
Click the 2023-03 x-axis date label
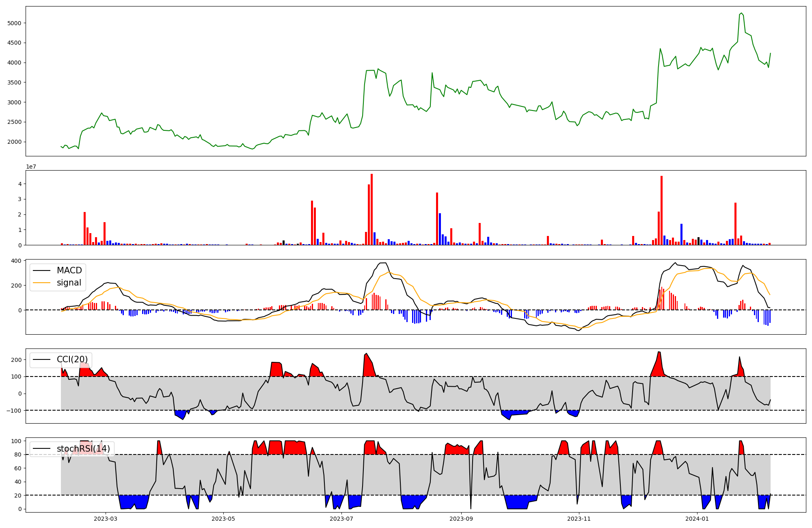[x=106, y=519]
